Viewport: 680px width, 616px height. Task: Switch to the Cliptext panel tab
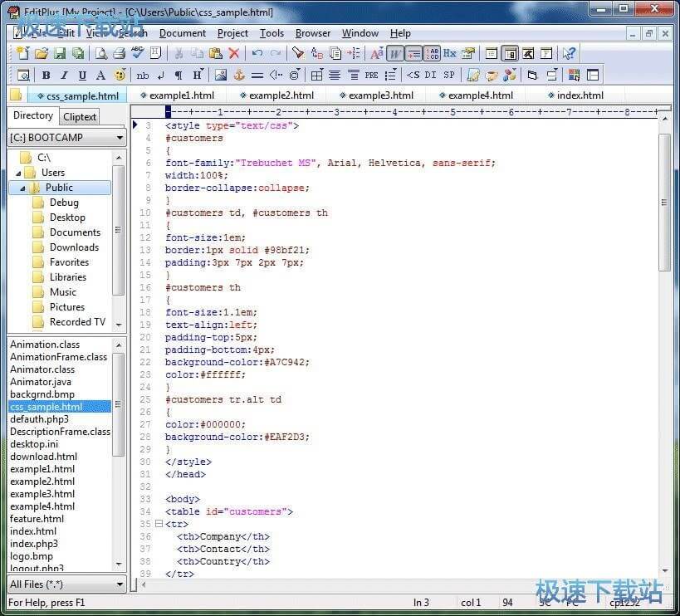coord(80,117)
